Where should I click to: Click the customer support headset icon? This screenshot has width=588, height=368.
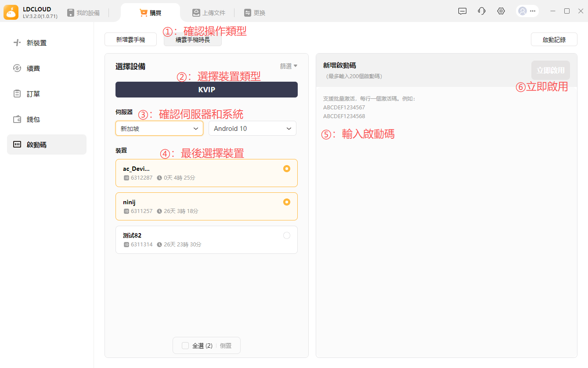pyautogui.click(x=481, y=11)
